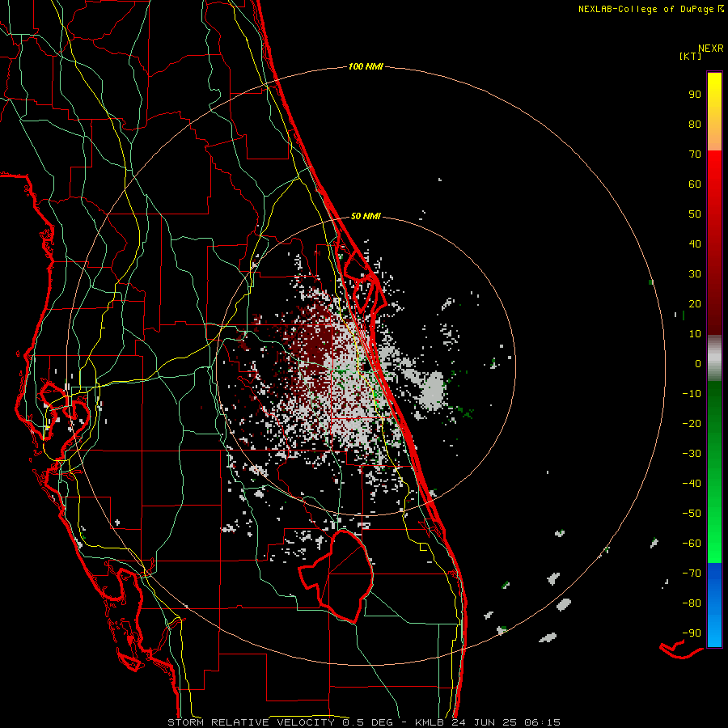Image resolution: width=728 pixels, height=728 pixels.
Task: Click the -30 scale value
Action: click(692, 454)
